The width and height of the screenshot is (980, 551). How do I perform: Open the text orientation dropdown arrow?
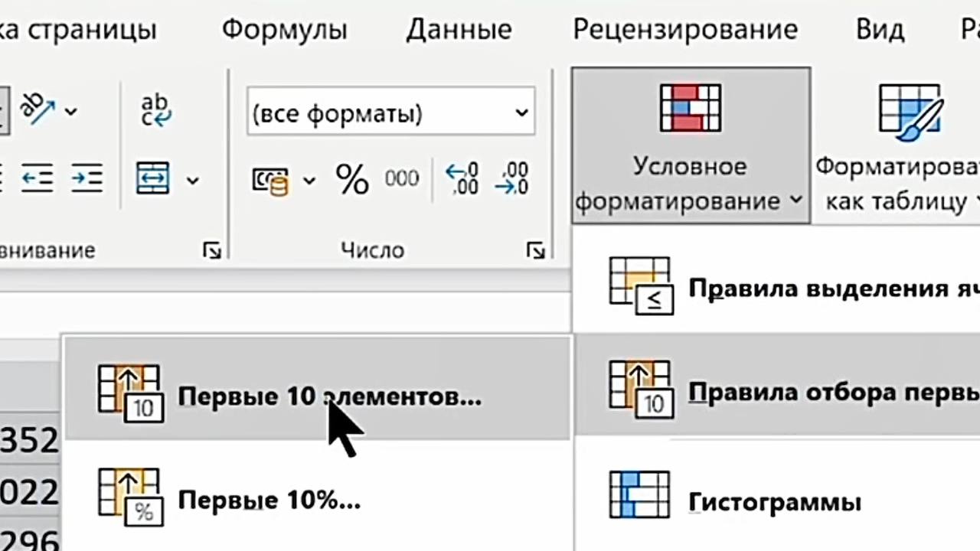coord(70,112)
